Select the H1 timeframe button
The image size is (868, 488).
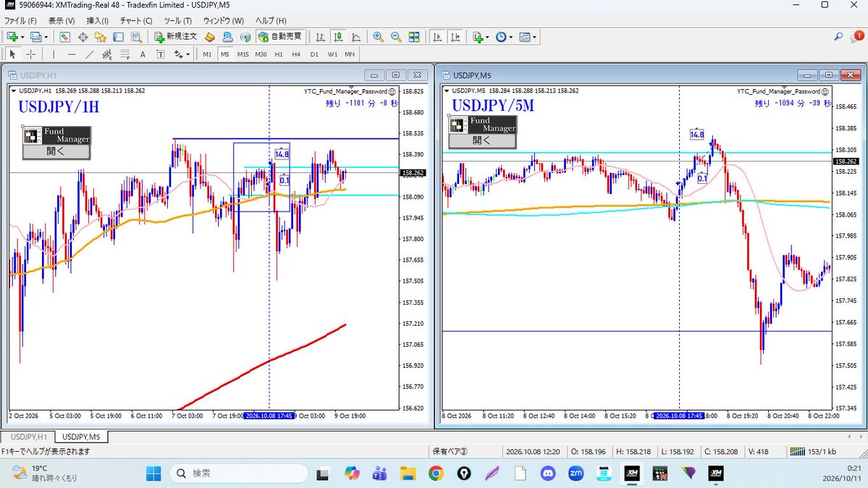pyautogui.click(x=279, y=54)
